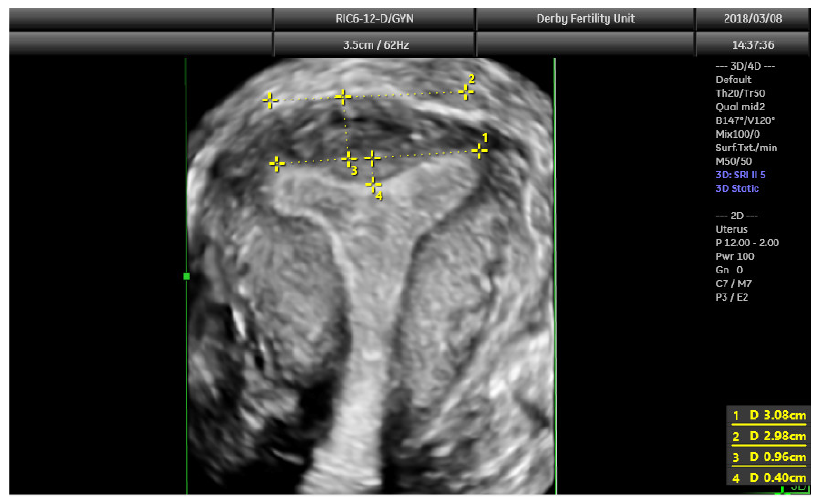Viewport: 820px width, 504px height.
Task: Click the top caliper of the vertical dotted line
Action: [343, 97]
